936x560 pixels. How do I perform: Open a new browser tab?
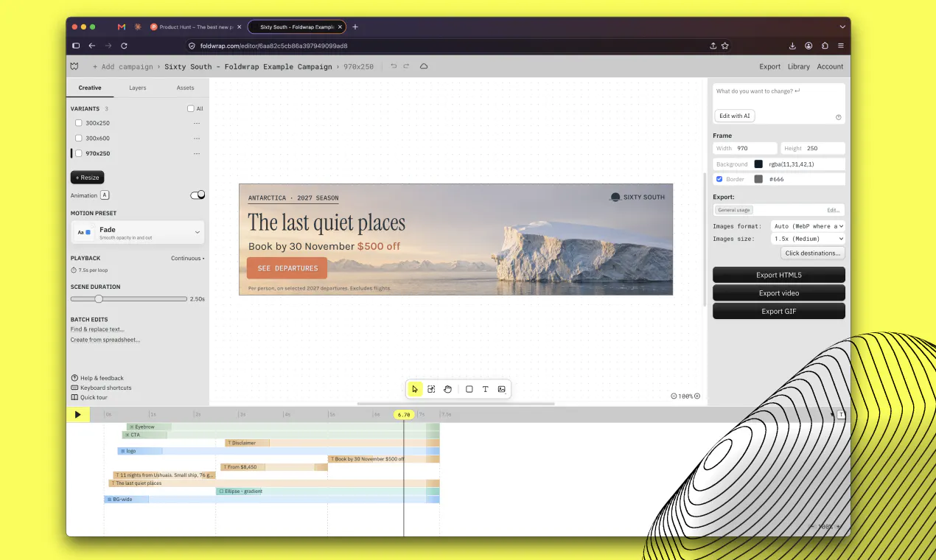pyautogui.click(x=355, y=27)
